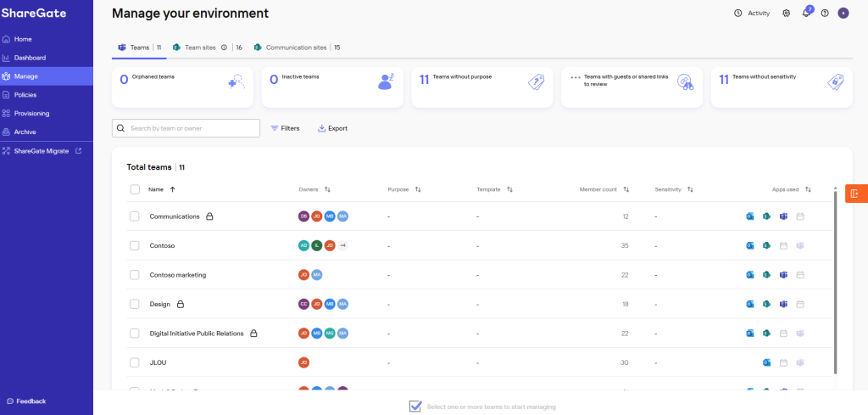Image resolution: width=868 pixels, height=415 pixels.
Task: Click the Team sites info icon
Action: click(224, 48)
